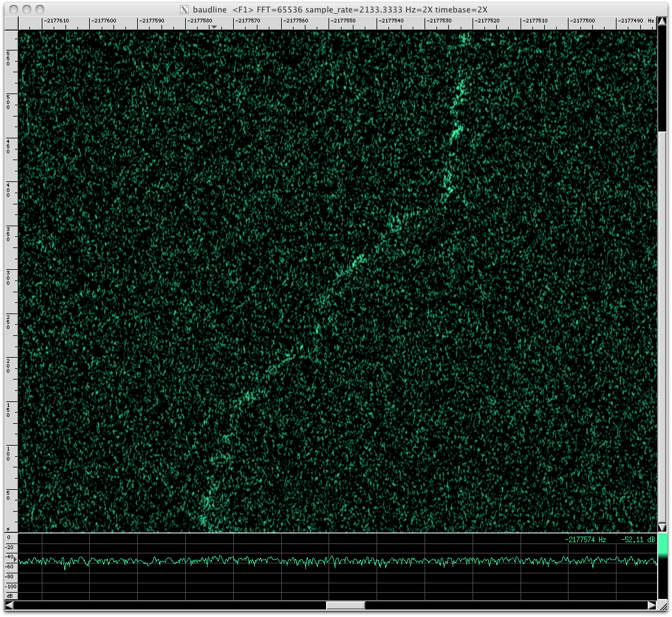Click the triangle cursor marker on frequency ruler
Screen dimensions: 672x617
click(214, 27)
